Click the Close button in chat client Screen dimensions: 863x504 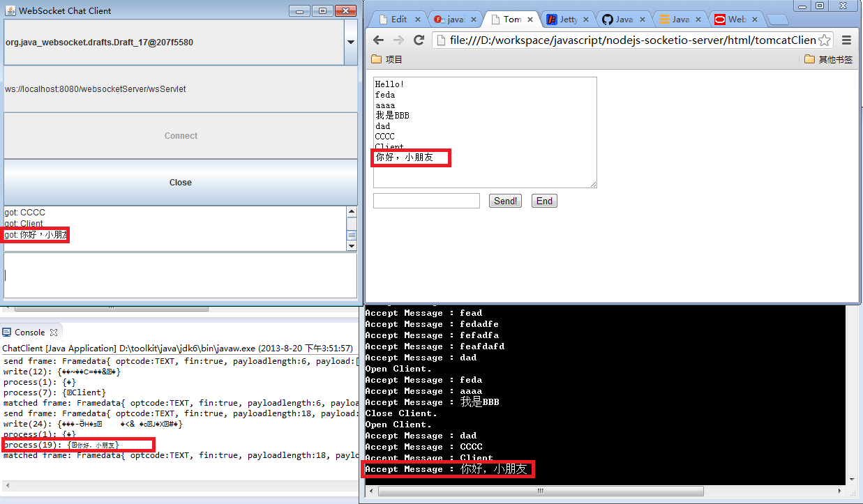click(181, 182)
